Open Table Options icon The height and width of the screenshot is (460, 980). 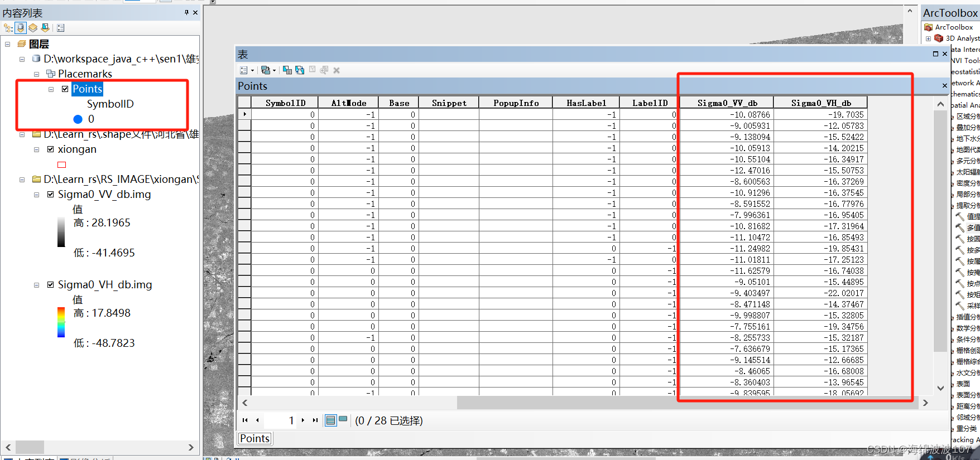[x=244, y=70]
